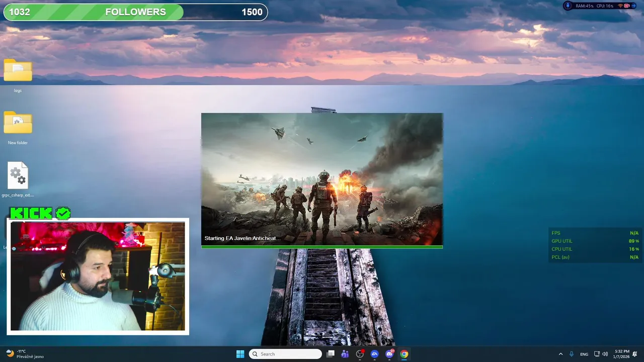644x362 pixels.
Task: Open Microsoft Teams from the taskbar
Action: pos(345,354)
